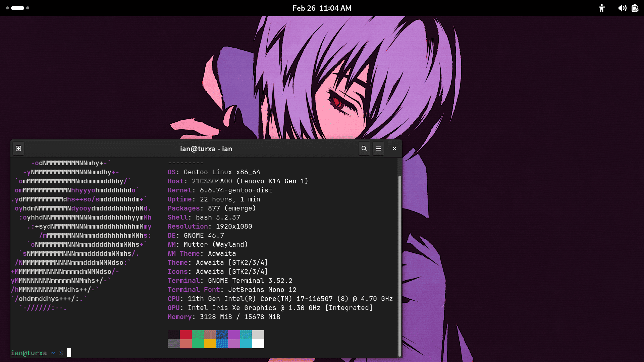Click the red color block
This screenshot has width=644, height=362.
tap(185, 335)
